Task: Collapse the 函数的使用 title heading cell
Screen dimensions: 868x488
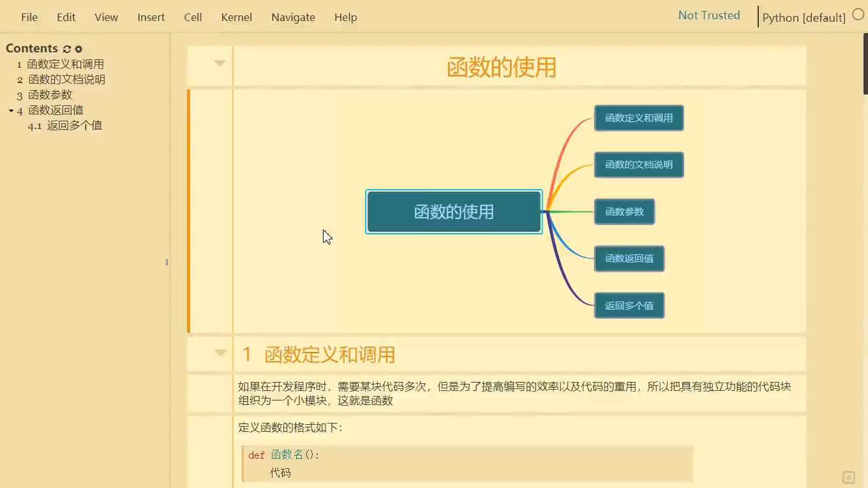Action: [220, 63]
